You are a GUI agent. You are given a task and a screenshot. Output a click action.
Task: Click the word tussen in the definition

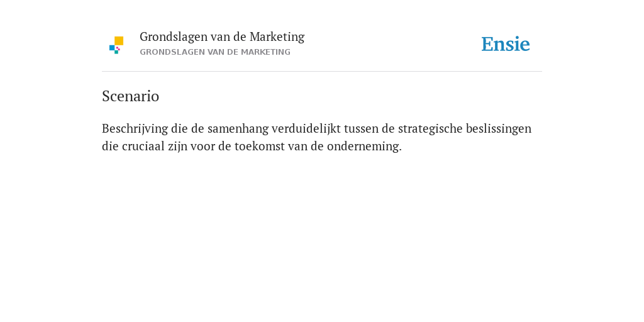[x=362, y=129]
